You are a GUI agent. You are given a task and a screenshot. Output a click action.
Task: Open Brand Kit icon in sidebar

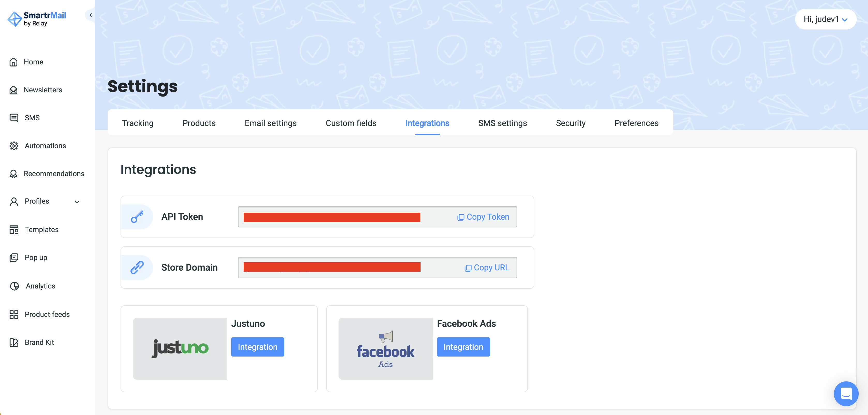tap(14, 342)
